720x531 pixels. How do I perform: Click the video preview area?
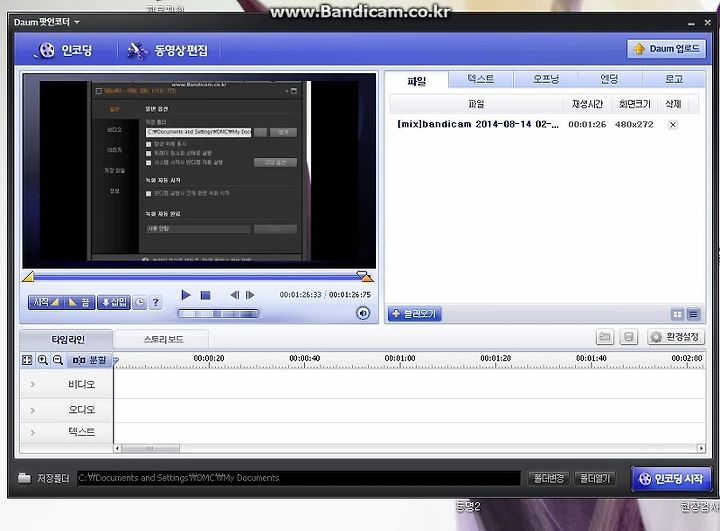199,171
